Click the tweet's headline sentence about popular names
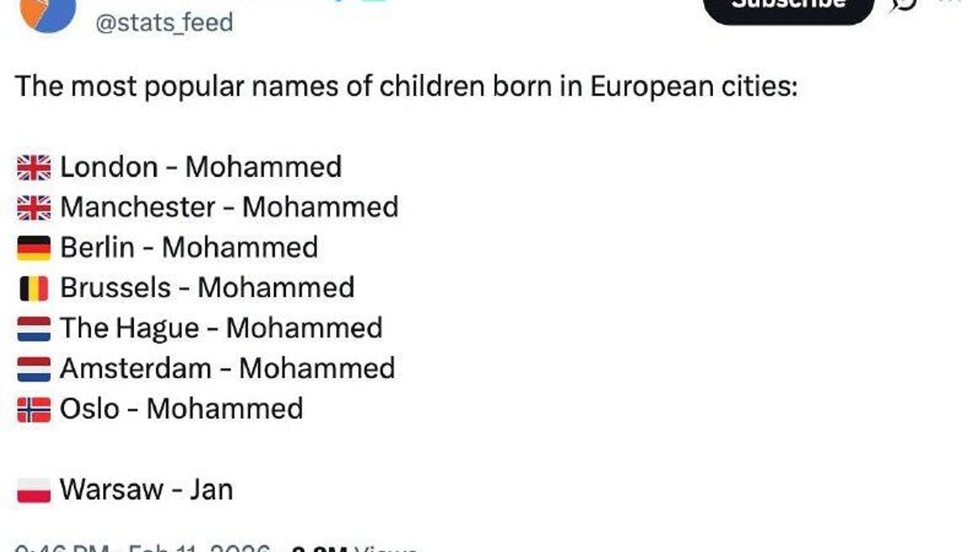This screenshot has height=552, width=980. coord(406,86)
